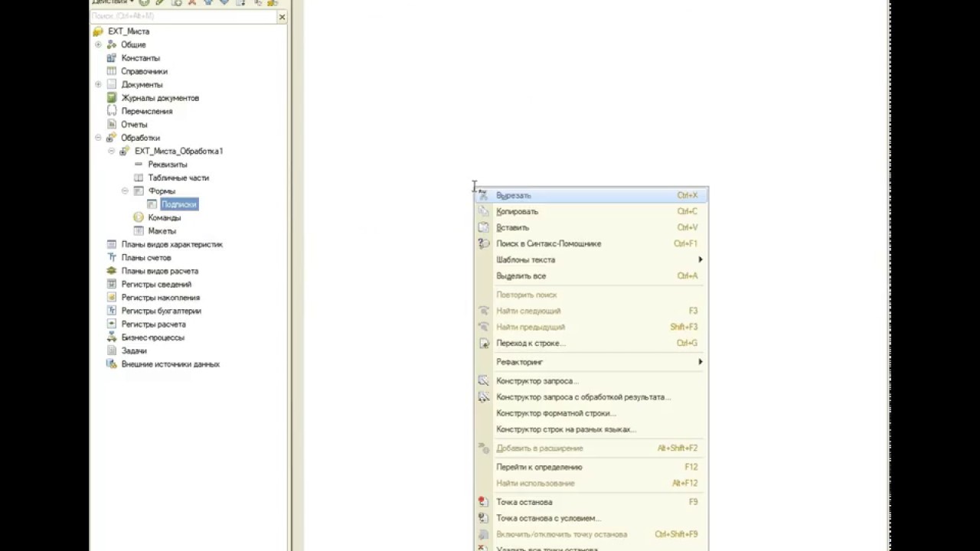Expand the Общие tree node
The image size is (980, 551).
pos(98,44)
